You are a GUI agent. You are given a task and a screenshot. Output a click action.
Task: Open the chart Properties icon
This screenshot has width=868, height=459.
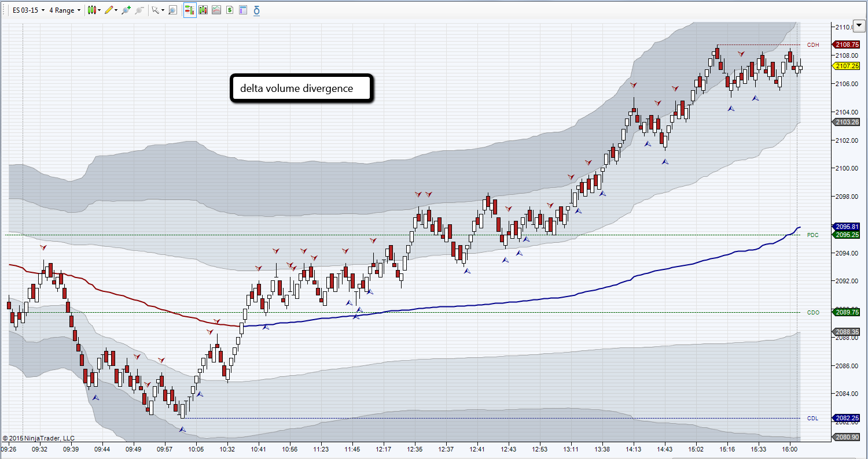(x=243, y=10)
